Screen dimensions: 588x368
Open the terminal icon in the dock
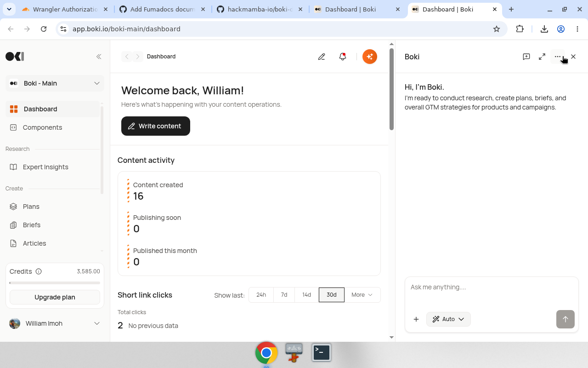pyautogui.click(x=322, y=352)
